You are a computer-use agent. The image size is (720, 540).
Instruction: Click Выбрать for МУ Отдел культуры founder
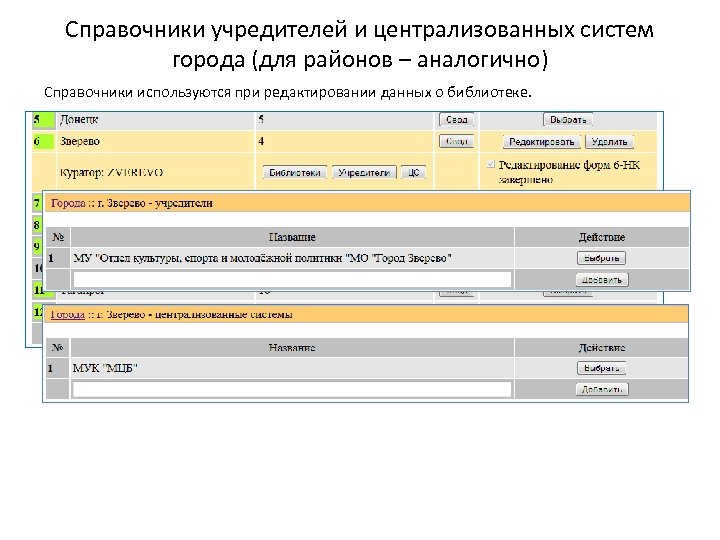pyautogui.click(x=602, y=258)
